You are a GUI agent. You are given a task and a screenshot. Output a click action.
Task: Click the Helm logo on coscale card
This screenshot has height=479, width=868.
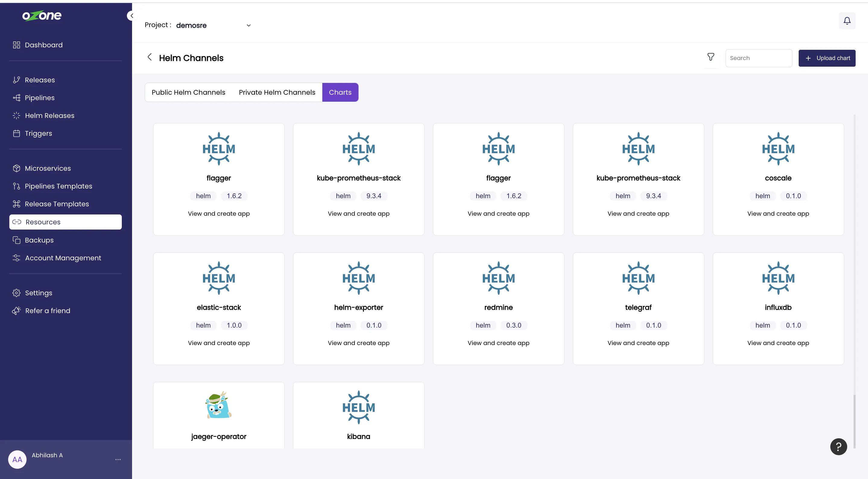coord(778,149)
